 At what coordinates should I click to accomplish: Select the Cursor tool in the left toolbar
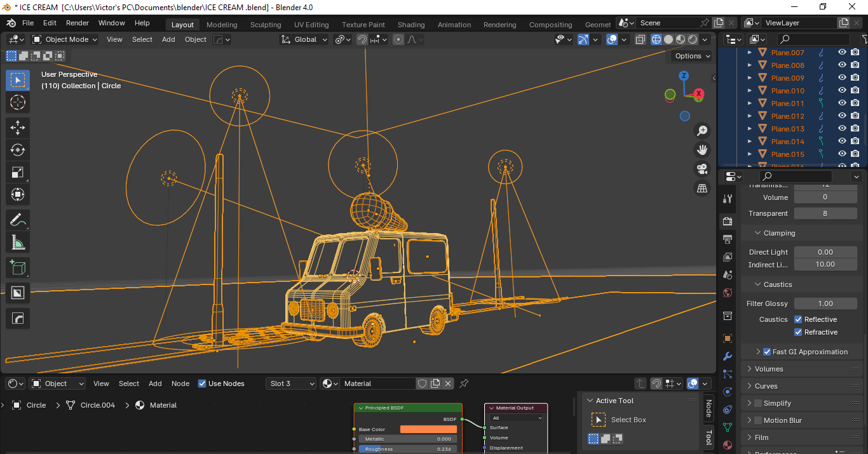coord(18,102)
